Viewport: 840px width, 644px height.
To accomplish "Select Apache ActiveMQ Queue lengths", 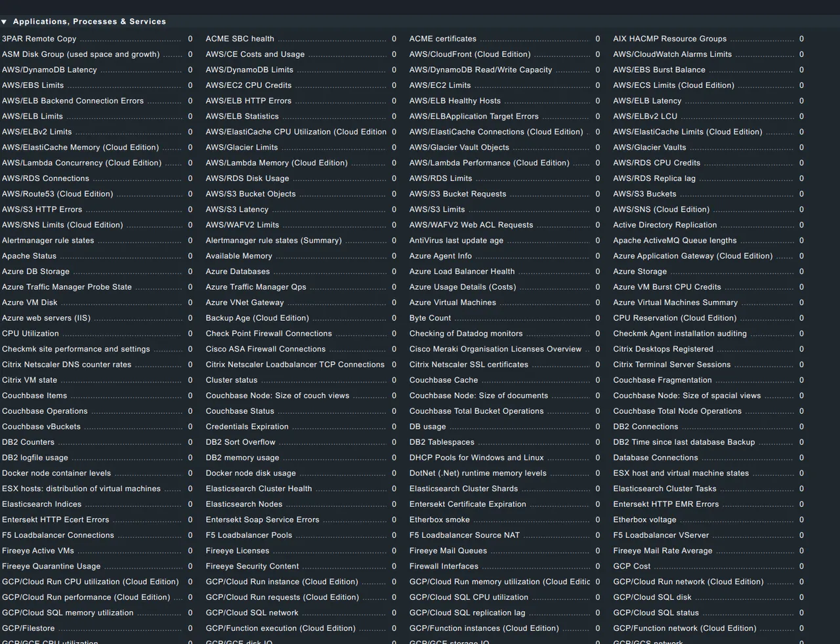I will [x=675, y=241].
